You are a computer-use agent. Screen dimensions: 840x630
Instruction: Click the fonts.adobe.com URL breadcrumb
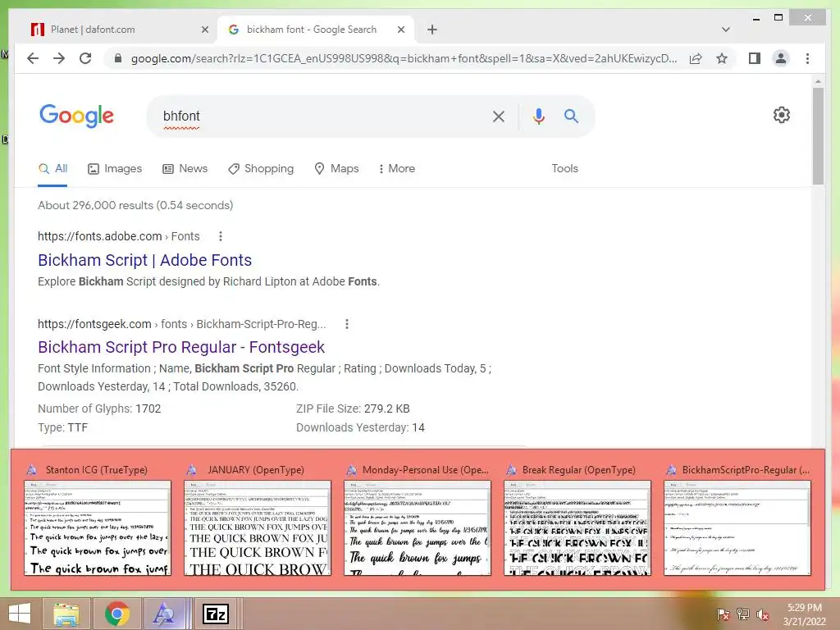(118, 236)
